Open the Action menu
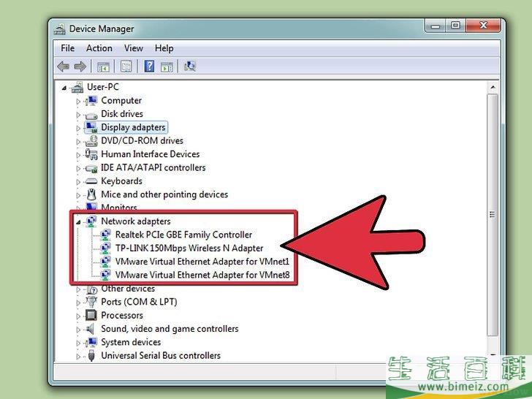This screenshot has height=399, width=532. 99,48
